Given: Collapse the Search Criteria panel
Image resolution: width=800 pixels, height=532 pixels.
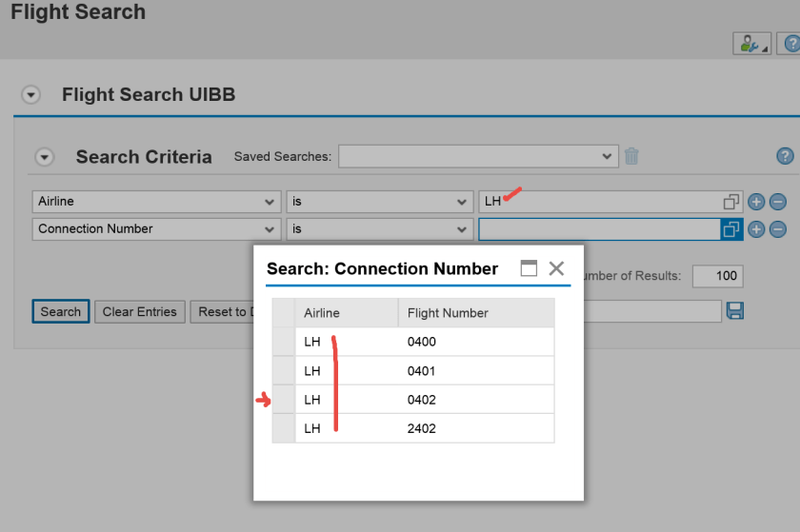Looking at the screenshot, I should 45,157.
